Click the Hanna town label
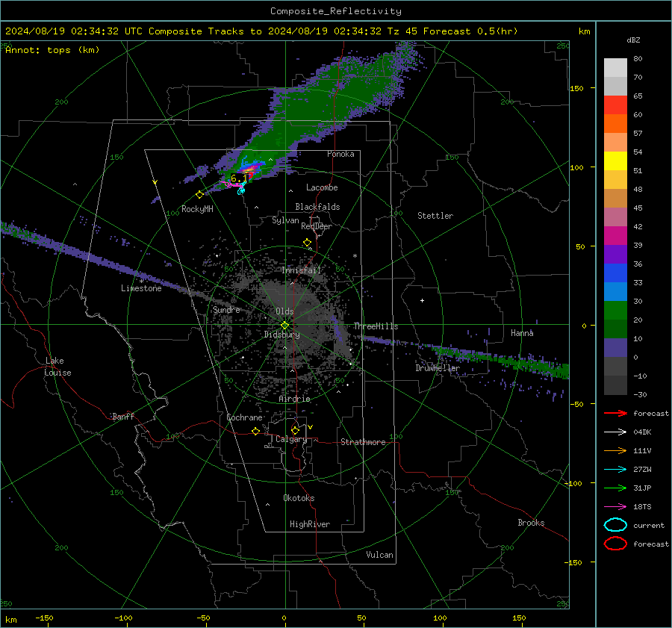 click(522, 333)
